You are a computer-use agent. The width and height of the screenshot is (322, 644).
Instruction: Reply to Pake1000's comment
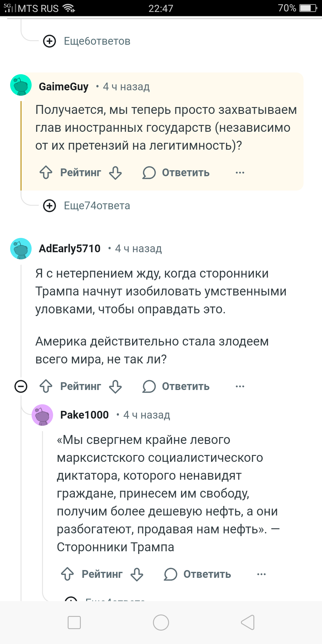pyautogui.click(x=198, y=574)
